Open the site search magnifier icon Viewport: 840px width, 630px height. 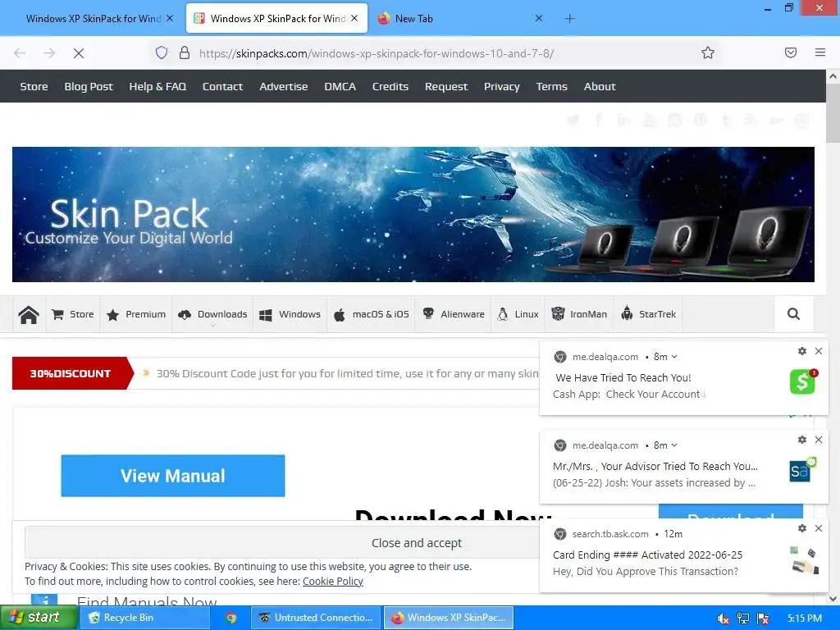point(793,314)
